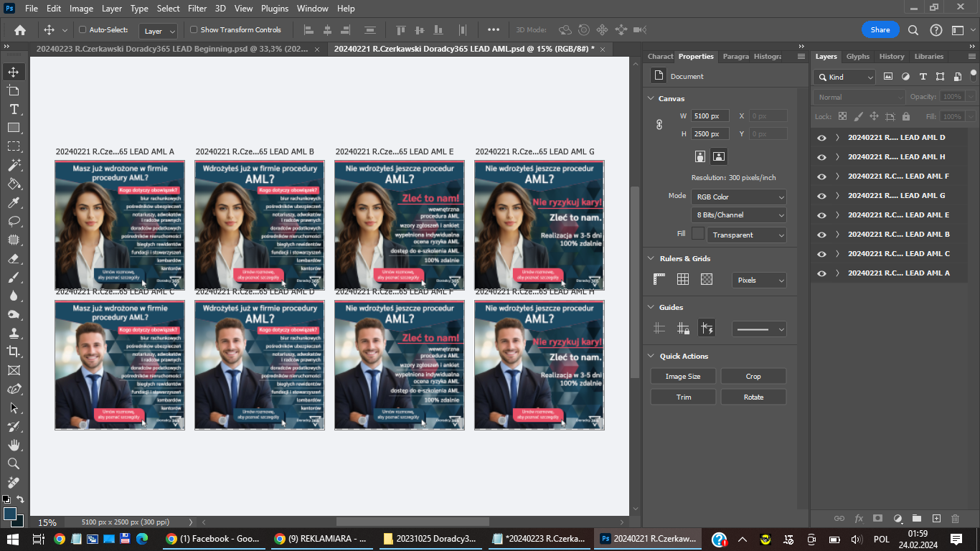The height and width of the screenshot is (551, 980).
Task: Select the Magic Wand tool
Action: (14, 165)
